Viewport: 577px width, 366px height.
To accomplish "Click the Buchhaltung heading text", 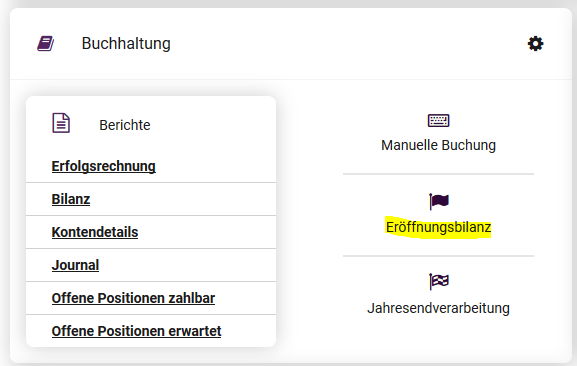I will pos(126,43).
